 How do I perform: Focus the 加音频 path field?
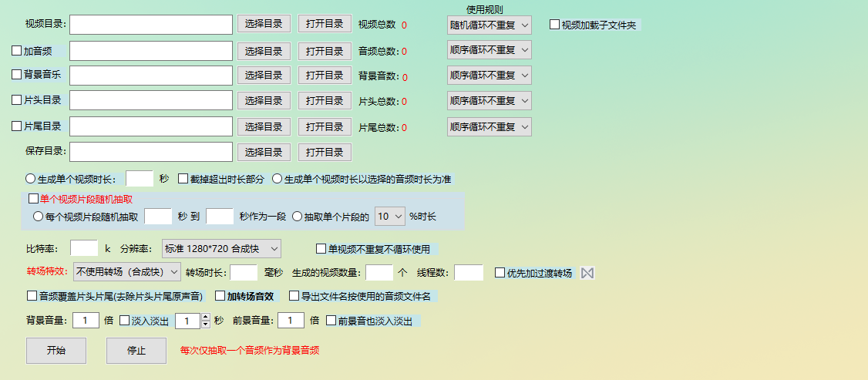[150, 50]
